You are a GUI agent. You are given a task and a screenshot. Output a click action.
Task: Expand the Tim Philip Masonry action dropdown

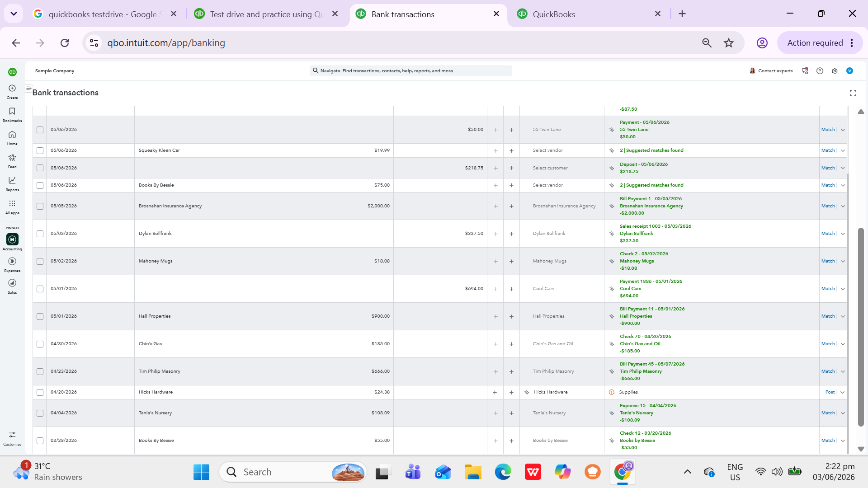(x=843, y=371)
